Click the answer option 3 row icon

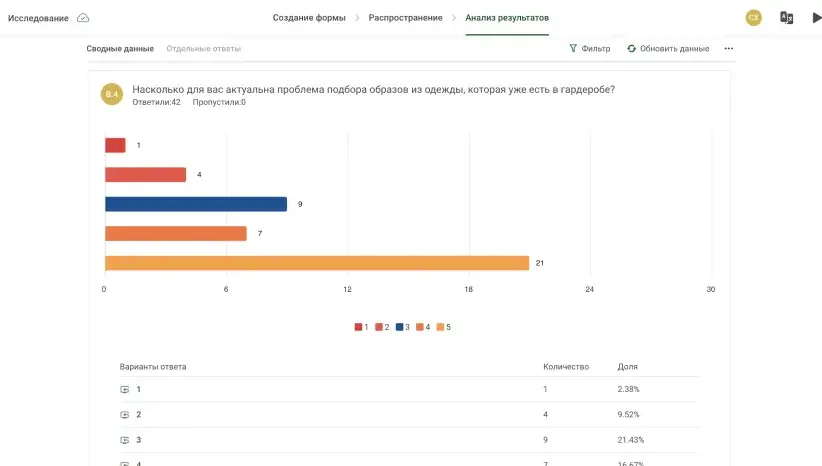(x=124, y=440)
